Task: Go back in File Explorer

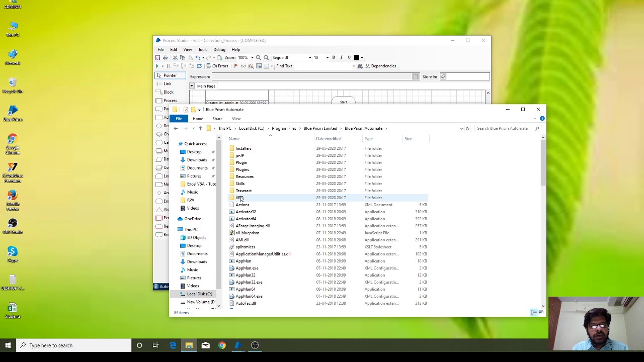Action: coord(176,128)
